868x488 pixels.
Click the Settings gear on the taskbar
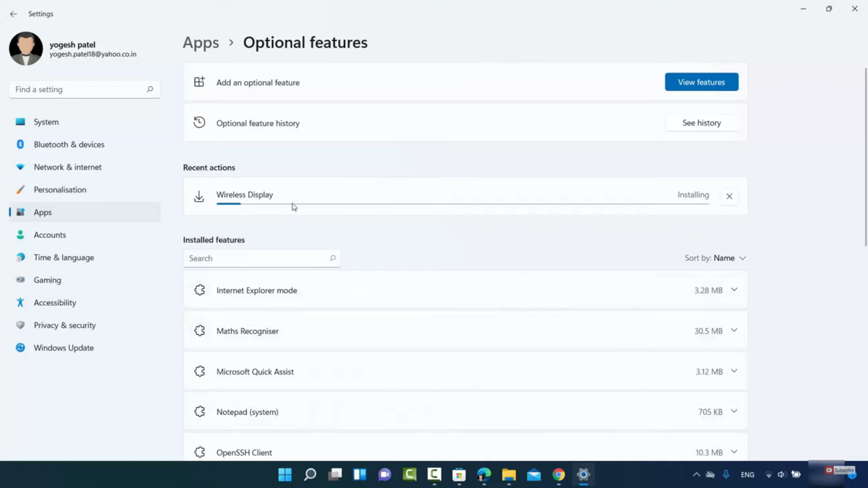(x=584, y=474)
